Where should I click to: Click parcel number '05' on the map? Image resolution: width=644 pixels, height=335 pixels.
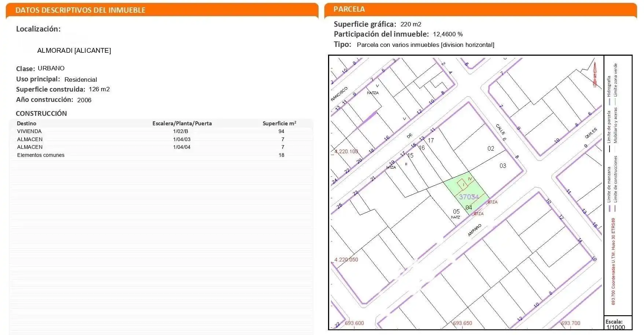click(456, 211)
